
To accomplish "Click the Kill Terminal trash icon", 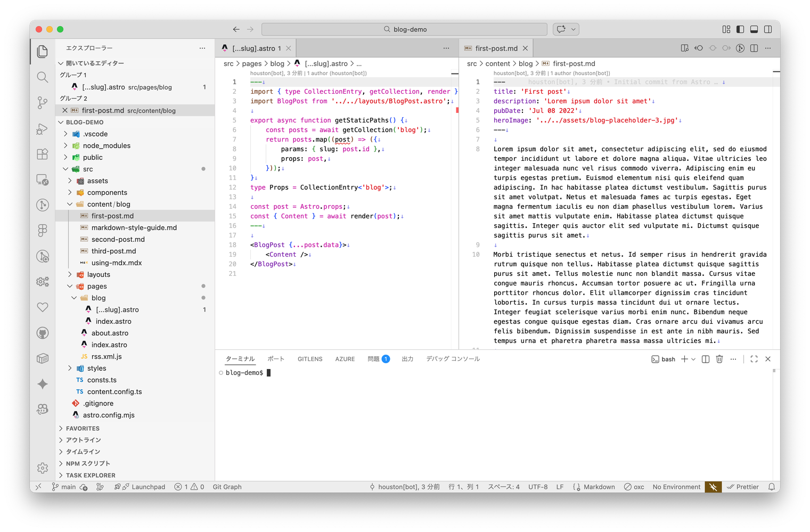I will 719,359.
